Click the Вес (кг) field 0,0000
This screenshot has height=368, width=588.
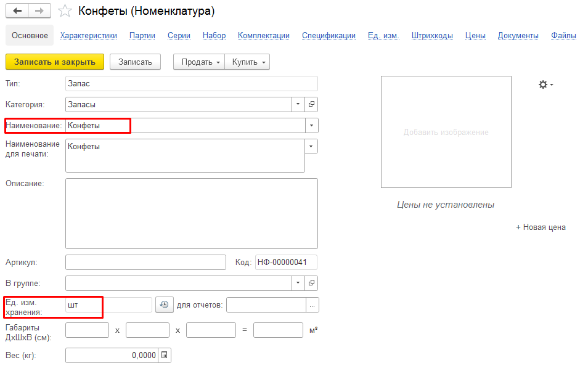(112, 355)
